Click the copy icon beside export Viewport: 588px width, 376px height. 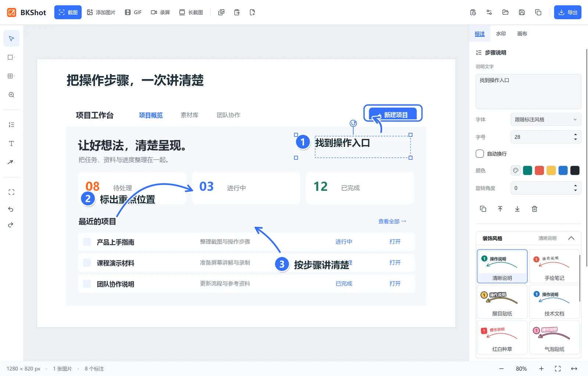tap(538, 12)
